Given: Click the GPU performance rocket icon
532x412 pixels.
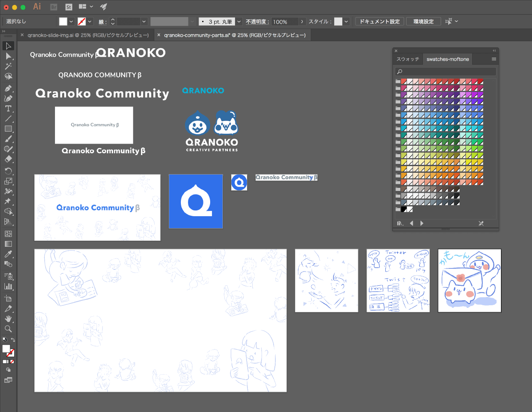Looking at the screenshot, I should (103, 7).
